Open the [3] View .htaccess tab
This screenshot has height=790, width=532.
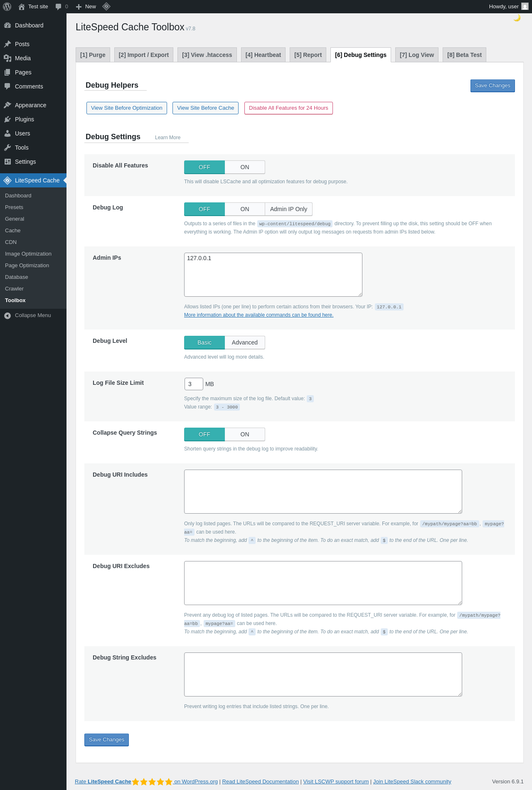[207, 55]
